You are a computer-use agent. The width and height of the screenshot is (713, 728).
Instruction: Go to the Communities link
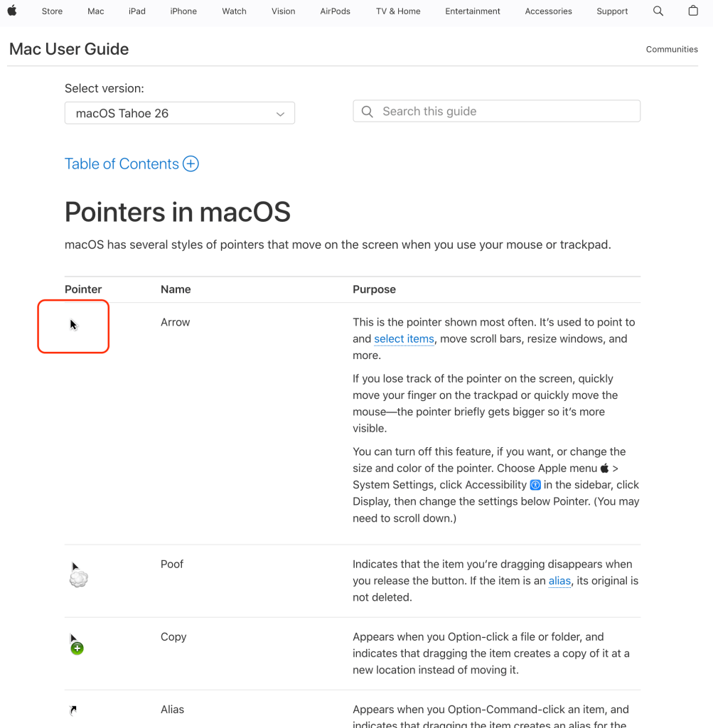click(672, 49)
